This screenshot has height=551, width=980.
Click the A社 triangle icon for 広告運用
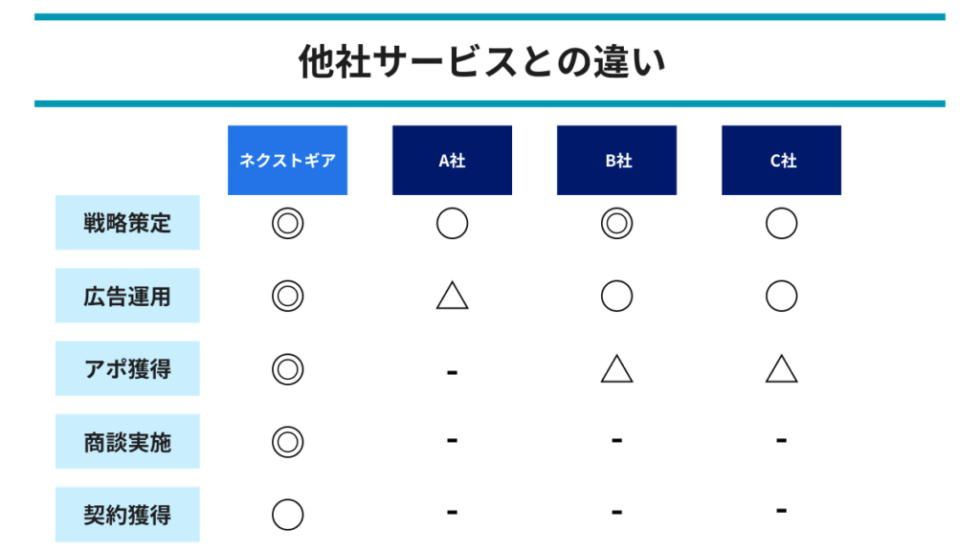point(452,296)
